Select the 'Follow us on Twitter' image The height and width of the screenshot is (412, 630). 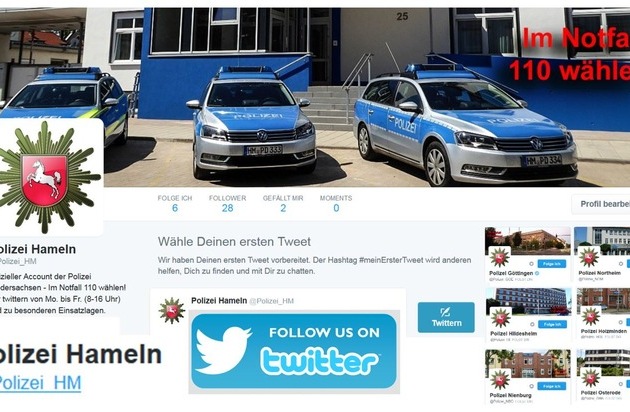click(x=294, y=351)
